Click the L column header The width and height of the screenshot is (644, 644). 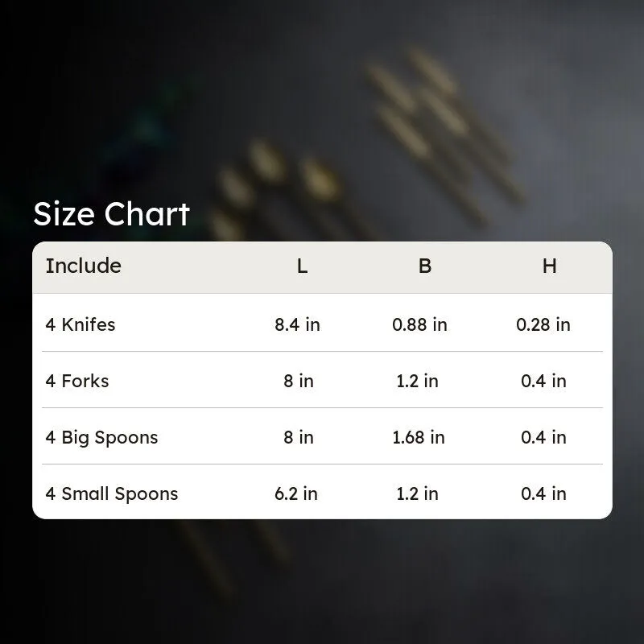(x=302, y=266)
